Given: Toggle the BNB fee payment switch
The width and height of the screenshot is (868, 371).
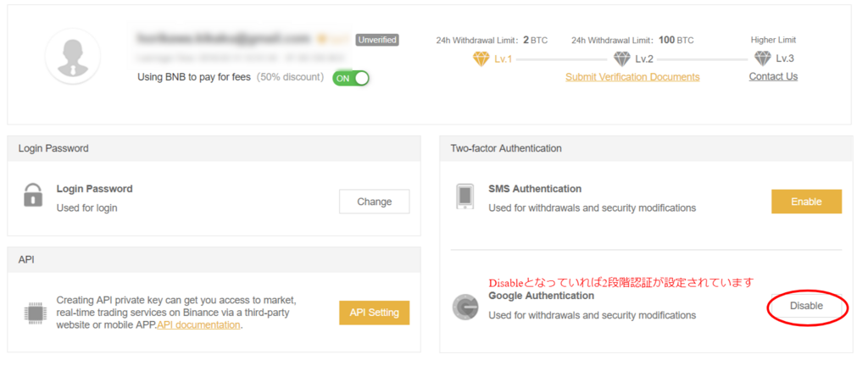Looking at the screenshot, I should click(x=351, y=78).
